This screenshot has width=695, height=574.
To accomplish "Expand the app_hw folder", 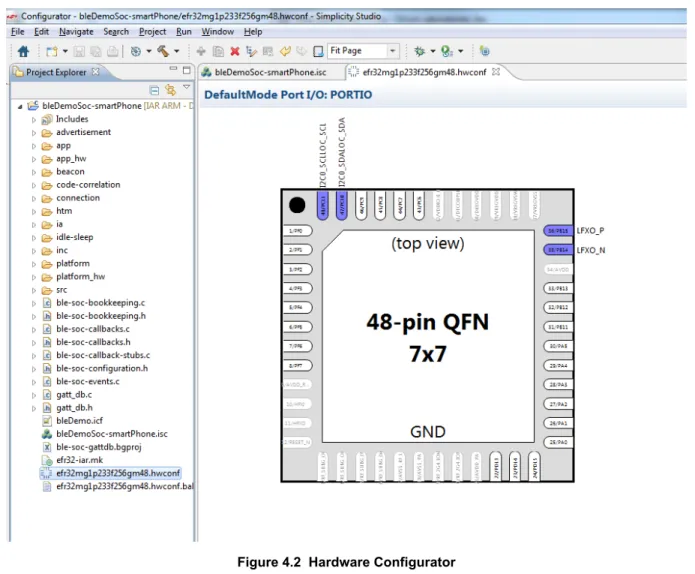I will pos(34,159).
